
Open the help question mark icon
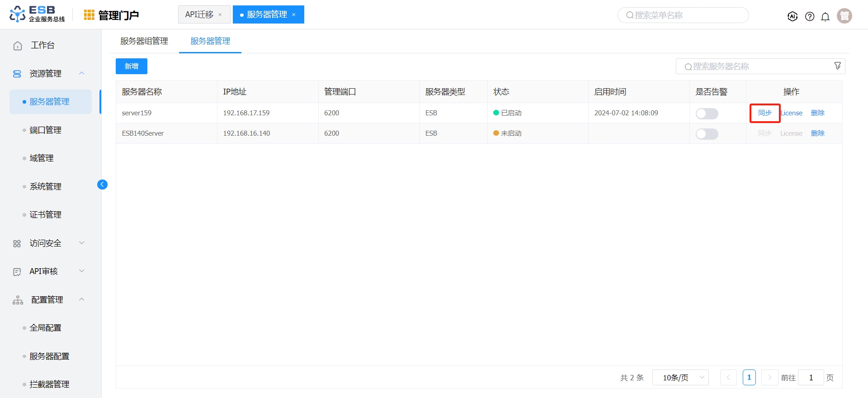(x=810, y=16)
